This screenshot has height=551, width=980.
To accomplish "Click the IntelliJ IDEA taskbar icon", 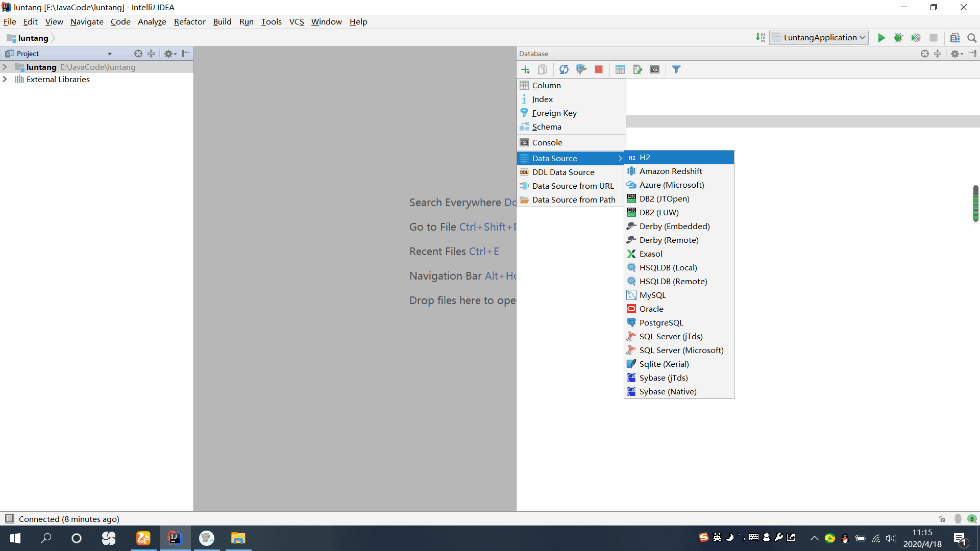I will tap(175, 538).
